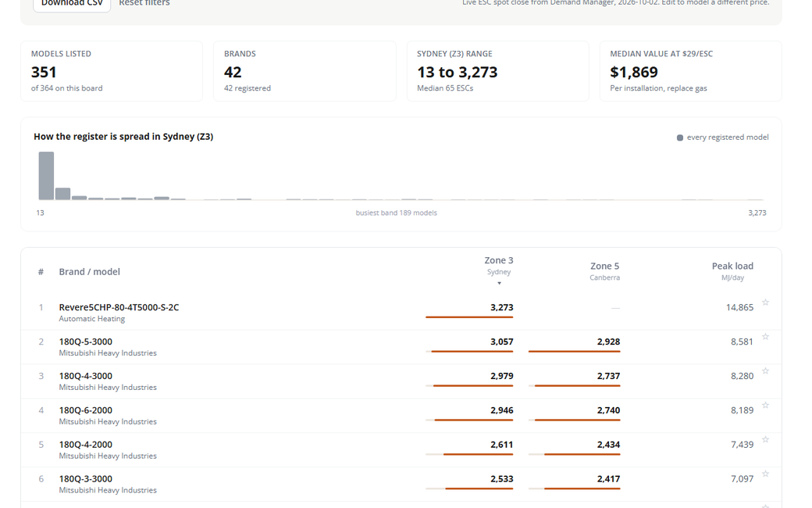Open the 180Q-4-2000 model entry
Screen dimensions: 812x508
85,444
